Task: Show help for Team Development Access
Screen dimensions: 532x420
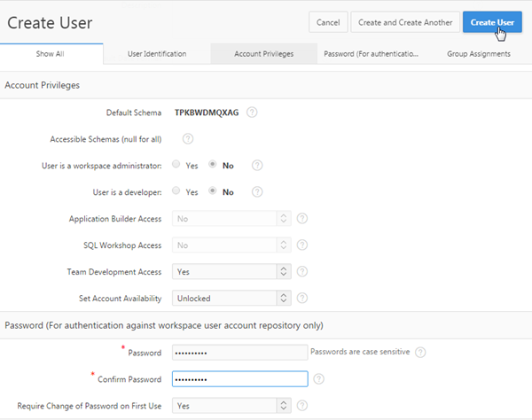Action: click(x=302, y=271)
